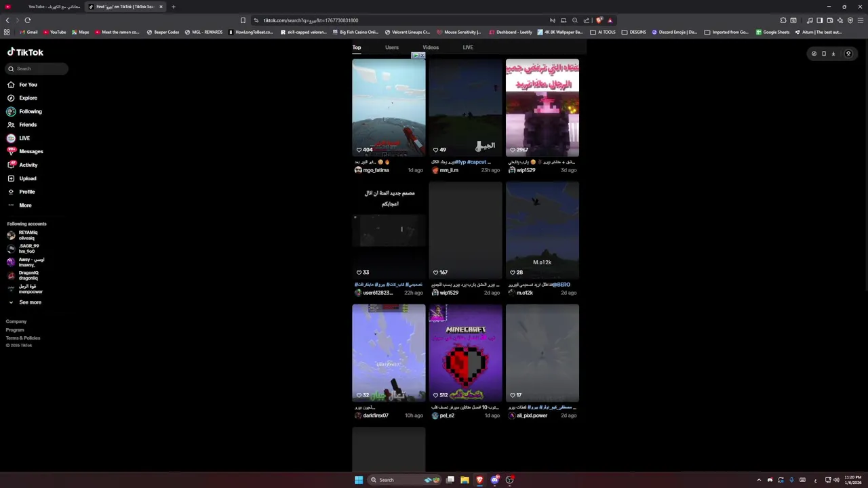Switch to the LIVE search tab
The image size is (868, 488).
(x=468, y=47)
